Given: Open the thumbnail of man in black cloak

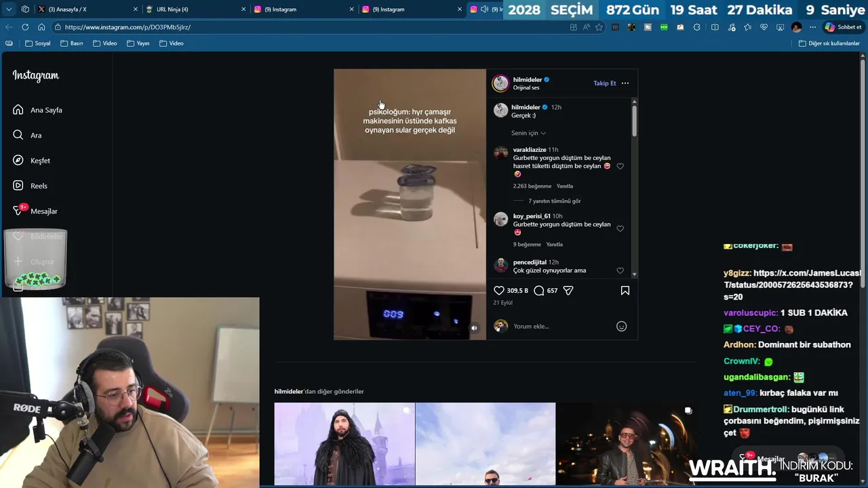Looking at the screenshot, I should (344, 444).
